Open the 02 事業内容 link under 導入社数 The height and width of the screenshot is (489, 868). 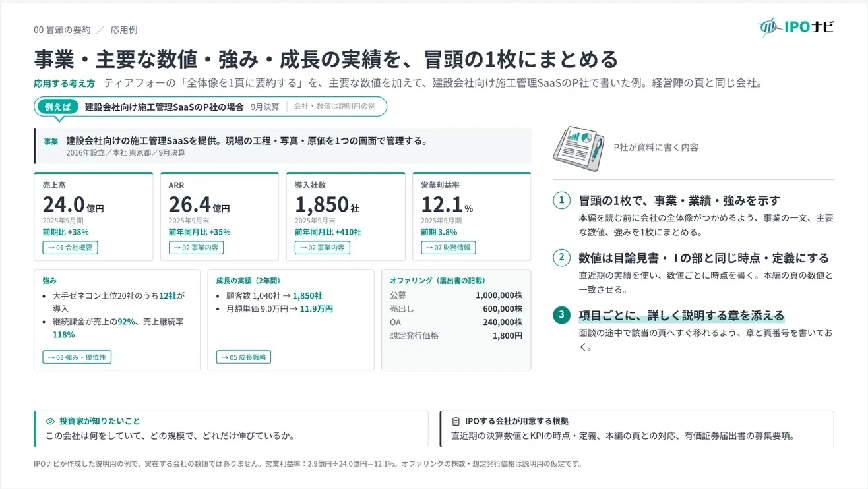coord(322,248)
